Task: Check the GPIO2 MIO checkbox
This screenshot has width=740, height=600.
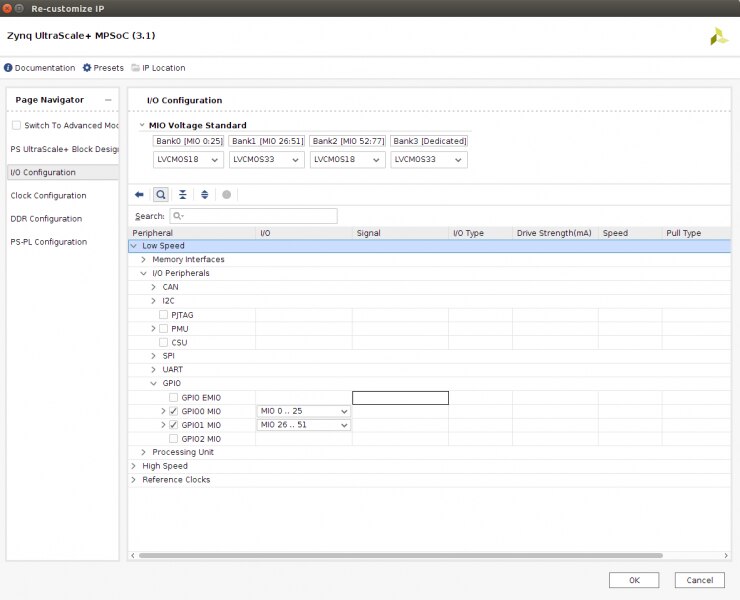Action: click(x=174, y=439)
